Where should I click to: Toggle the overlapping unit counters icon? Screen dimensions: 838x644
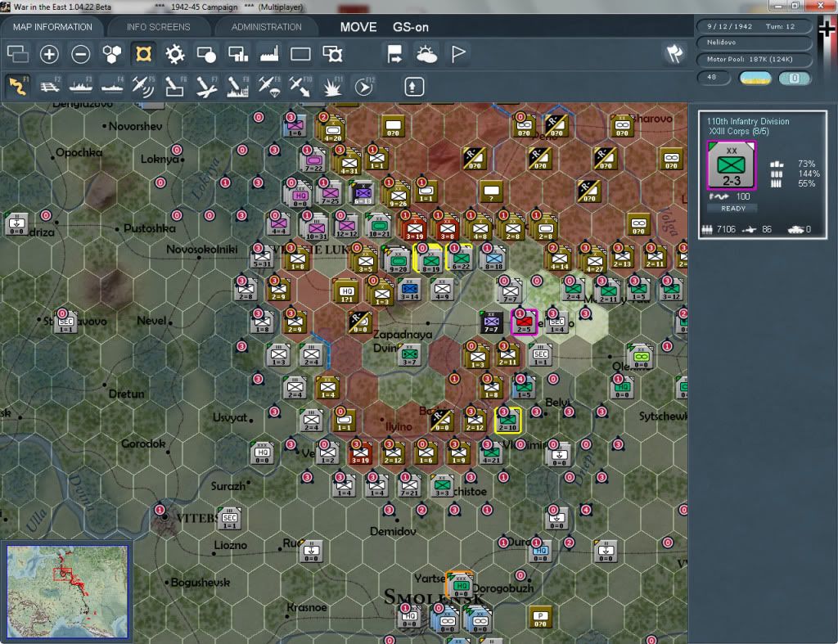[x=18, y=54]
